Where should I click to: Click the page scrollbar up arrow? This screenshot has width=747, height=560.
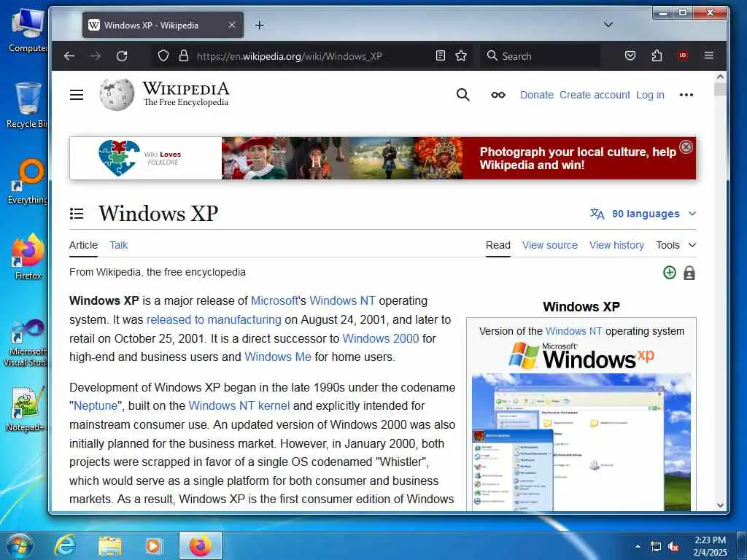point(720,76)
